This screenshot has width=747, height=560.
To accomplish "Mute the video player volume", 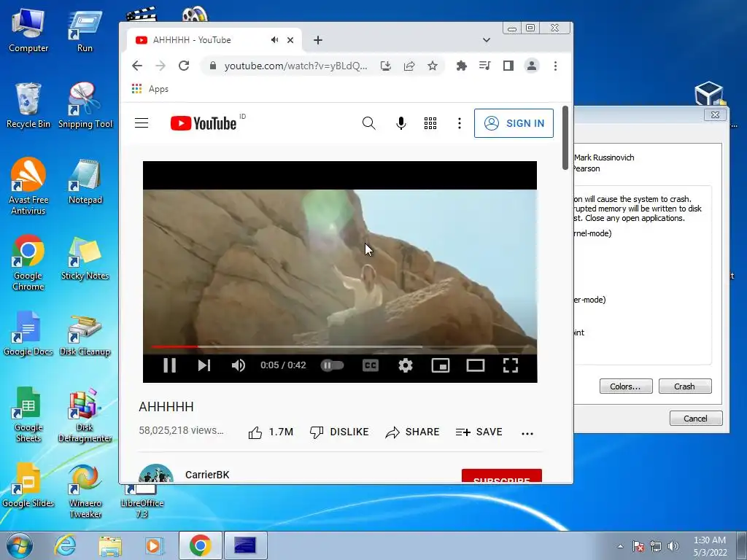I will 239,365.
